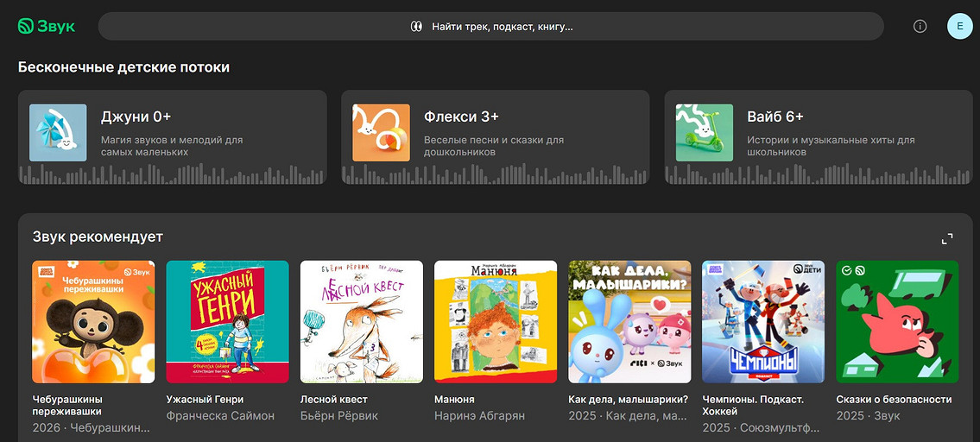Select the Лесной квест book cover
The image size is (980, 442).
click(361, 321)
